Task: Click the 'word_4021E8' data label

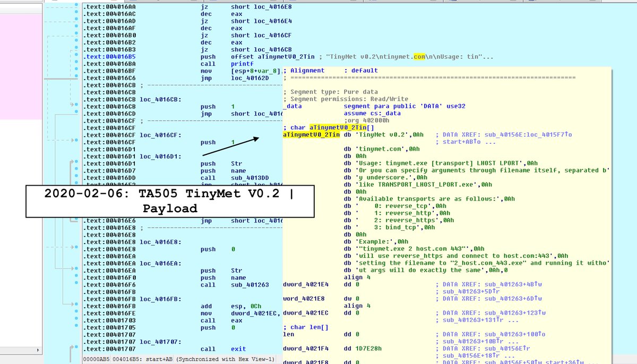Action: 305,299
